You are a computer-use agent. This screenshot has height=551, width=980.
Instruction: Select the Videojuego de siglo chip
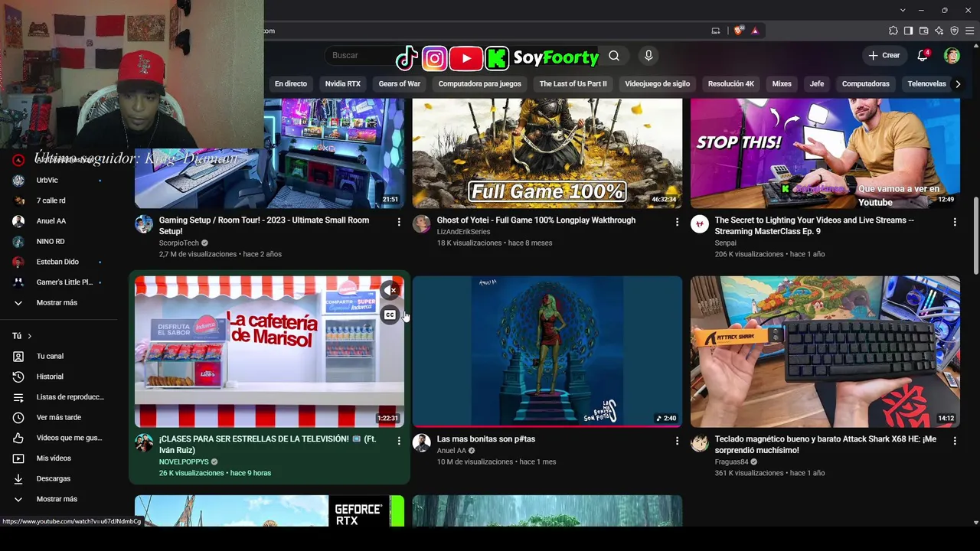658,84
